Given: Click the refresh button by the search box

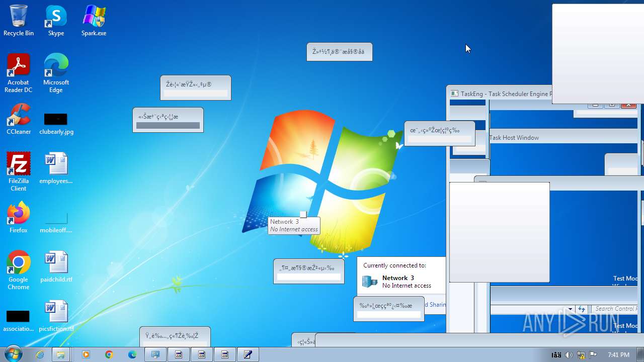Looking at the screenshot, I should pos(582,309).
